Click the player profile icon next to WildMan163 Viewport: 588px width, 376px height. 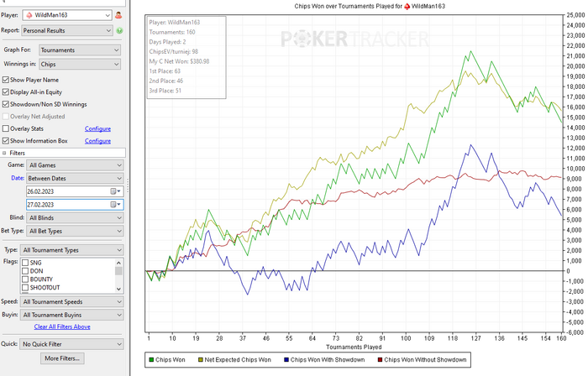[x=118, y=15]
